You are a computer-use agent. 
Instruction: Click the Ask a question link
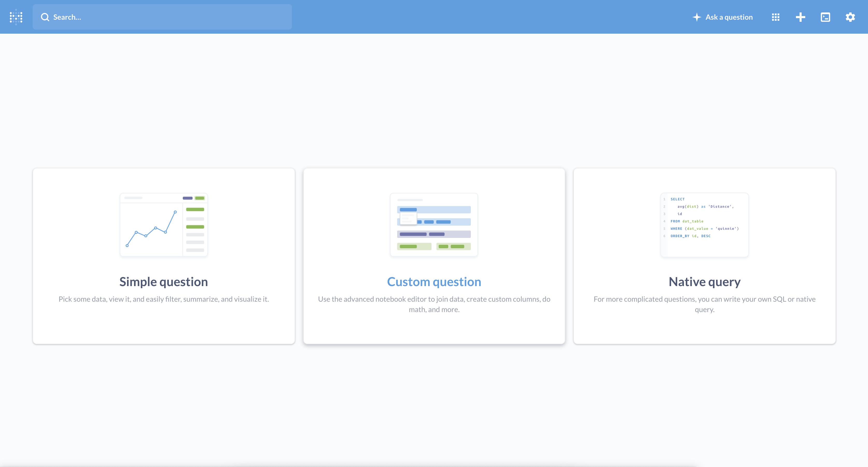click(729, 17)
